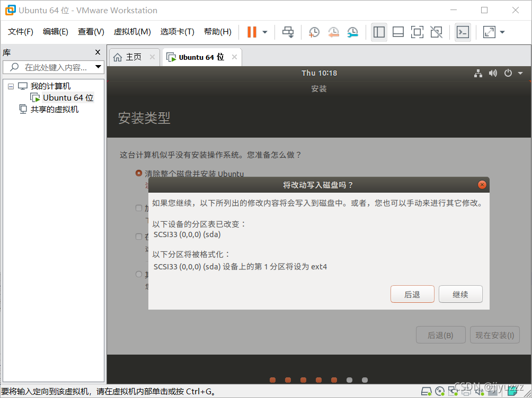Send Ctrl+Alt+Del to the guest
The height and width of the screenshot is (398, 532).
pos(288,32)
